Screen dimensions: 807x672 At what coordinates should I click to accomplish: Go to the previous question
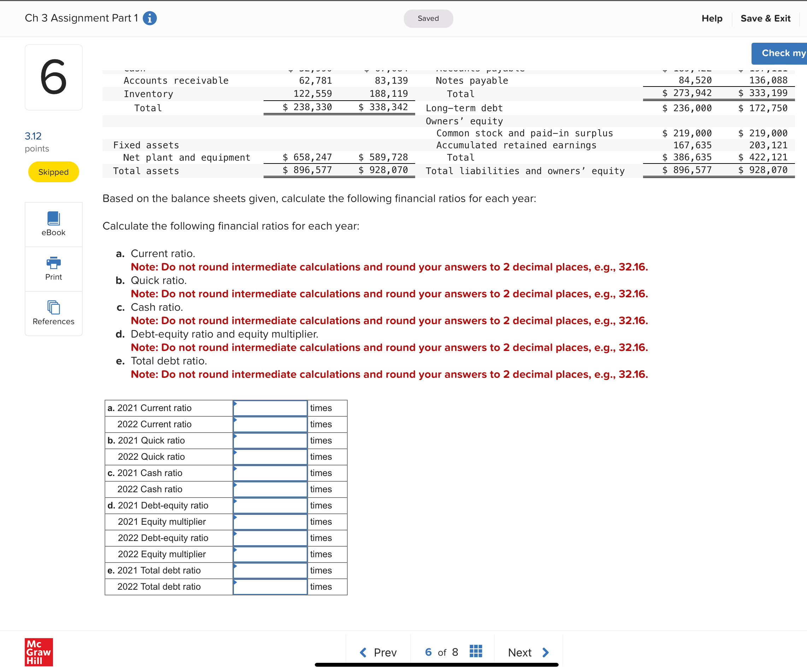tap(378, 652)
